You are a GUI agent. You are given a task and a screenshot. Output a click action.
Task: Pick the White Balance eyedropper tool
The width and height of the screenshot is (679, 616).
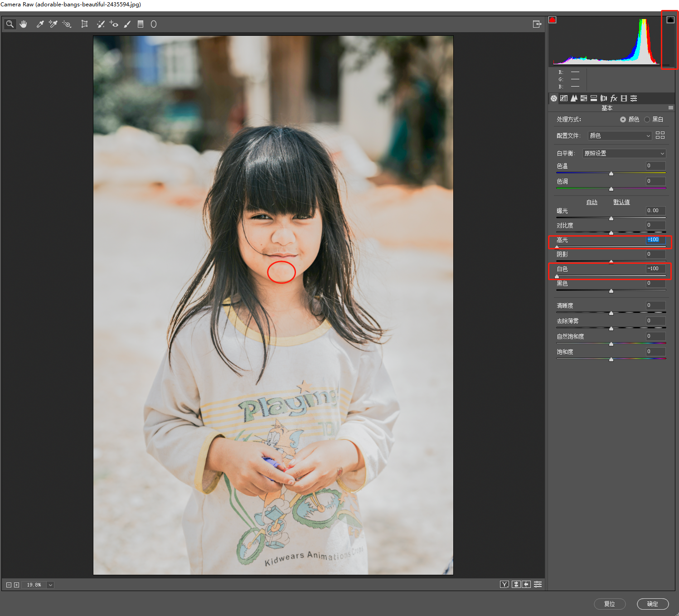pyautogui.click(x=40, y=24)
